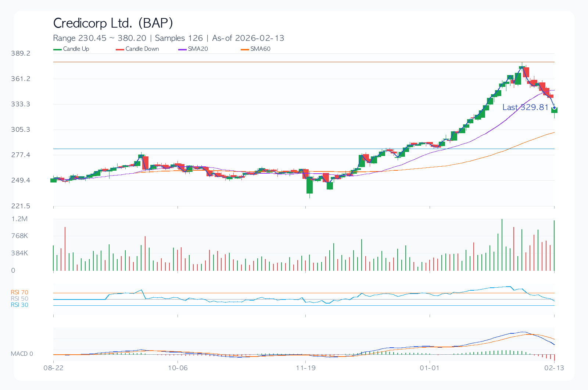Image resolution: width=588 pixels, height=390 pixels.
Task: Click the RSI 30 level label
Action: (x=19, y=305)
